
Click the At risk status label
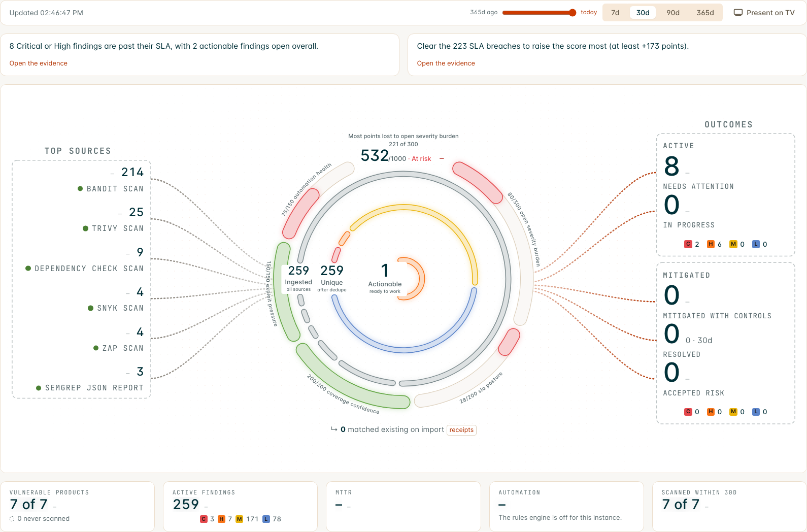pos(421,159)
